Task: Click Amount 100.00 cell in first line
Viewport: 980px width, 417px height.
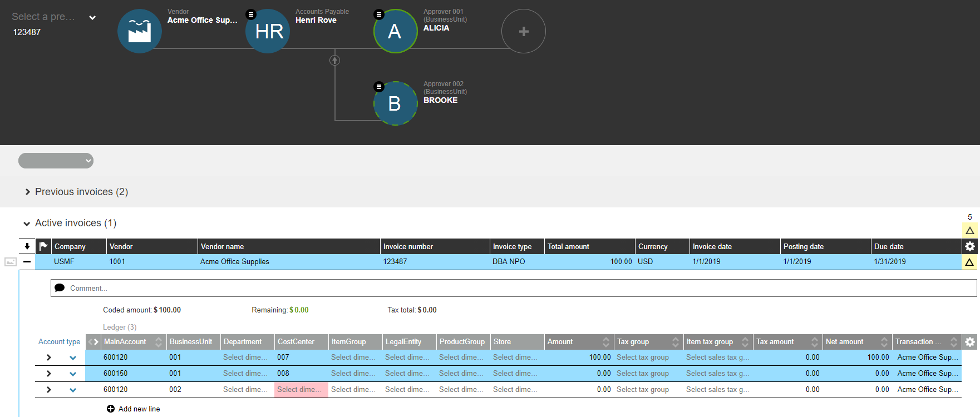Action: 579,357
